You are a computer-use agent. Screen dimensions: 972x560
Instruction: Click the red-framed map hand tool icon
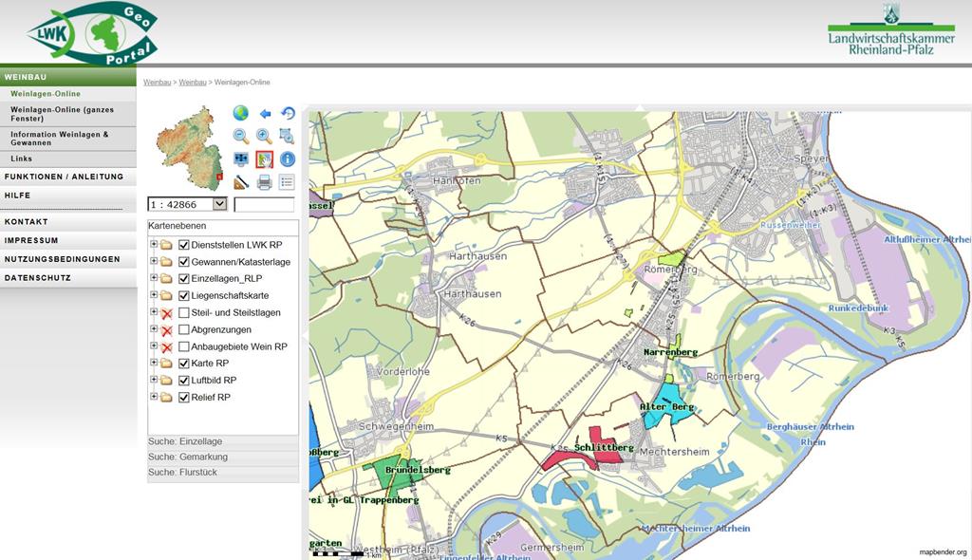(265, 159)
